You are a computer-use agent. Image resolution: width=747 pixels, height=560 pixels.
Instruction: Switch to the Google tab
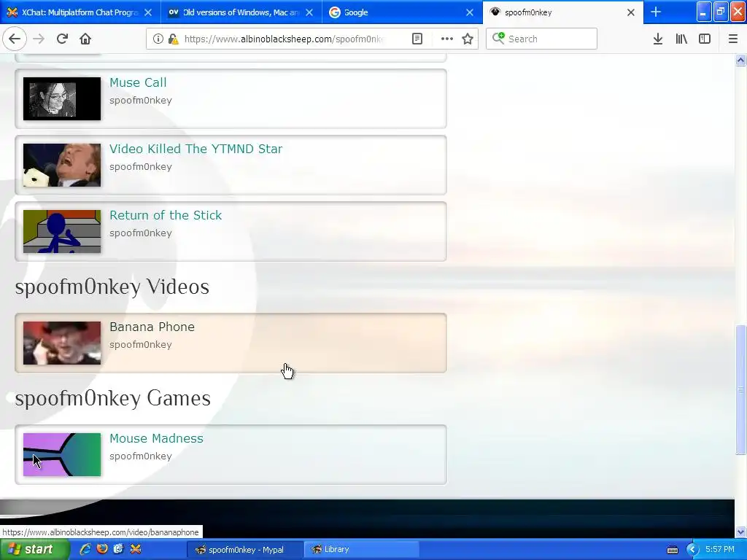402,12
